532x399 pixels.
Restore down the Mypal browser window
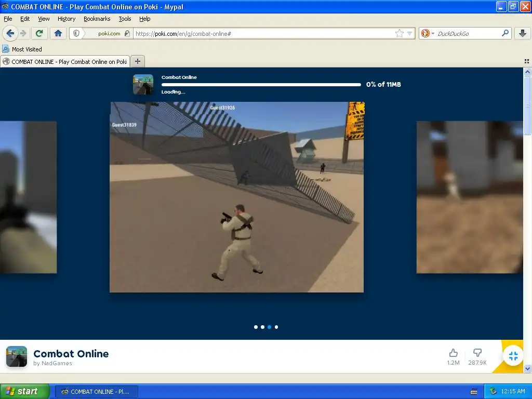tap(513, 6)
